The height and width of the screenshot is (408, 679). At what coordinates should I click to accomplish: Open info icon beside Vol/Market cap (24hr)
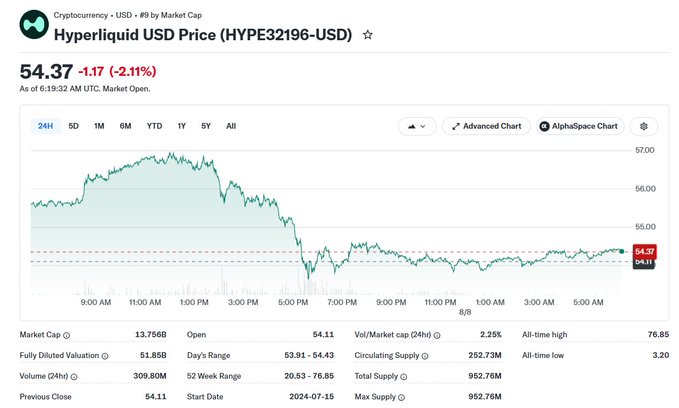pyautogui.click(x=437, y=335)
